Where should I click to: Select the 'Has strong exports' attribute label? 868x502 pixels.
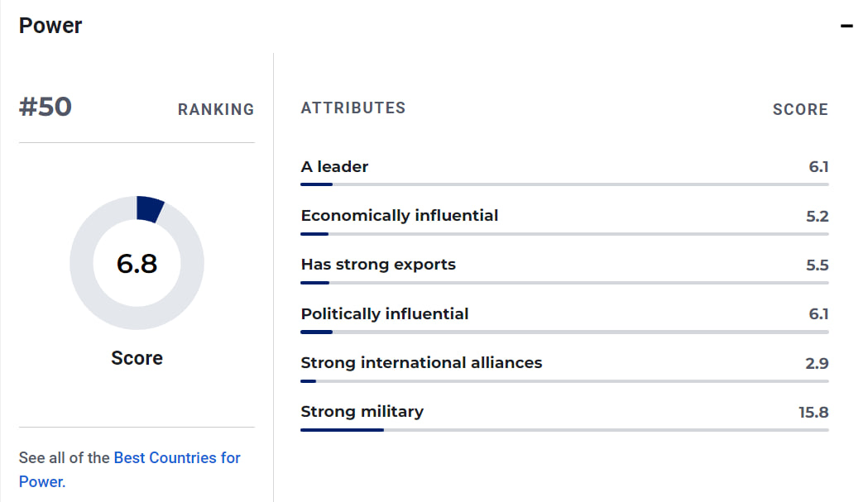(378, 265)
